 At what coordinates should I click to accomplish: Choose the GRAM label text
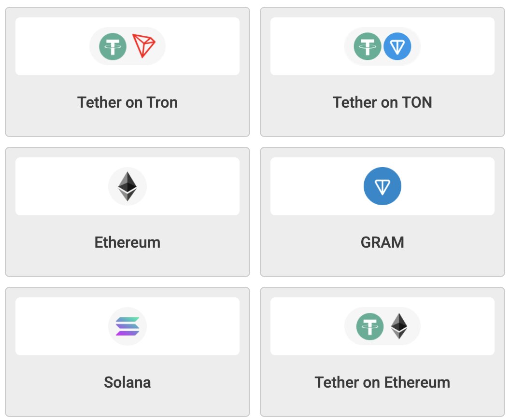click(x=382, y=242)
